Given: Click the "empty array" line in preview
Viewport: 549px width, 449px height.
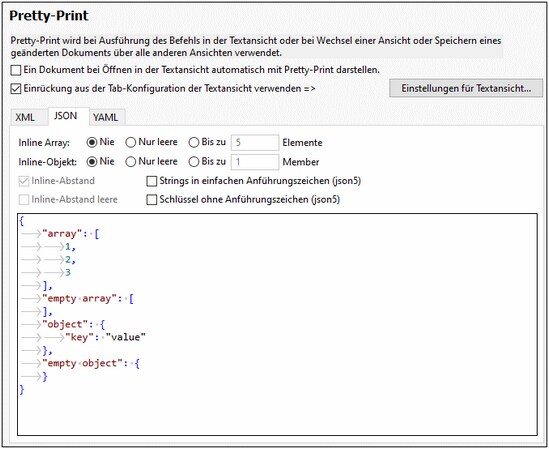Looking at the screenshot, I should (x=88, y=299).
